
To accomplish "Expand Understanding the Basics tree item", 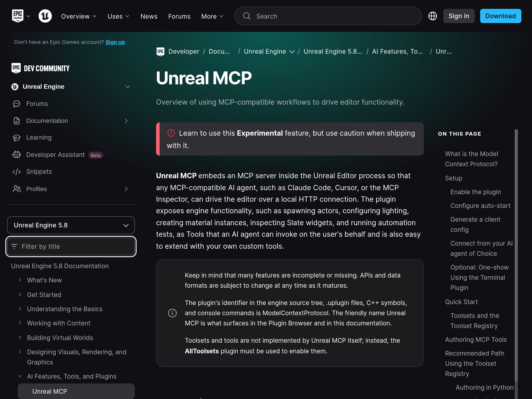I will click(20, 309).
